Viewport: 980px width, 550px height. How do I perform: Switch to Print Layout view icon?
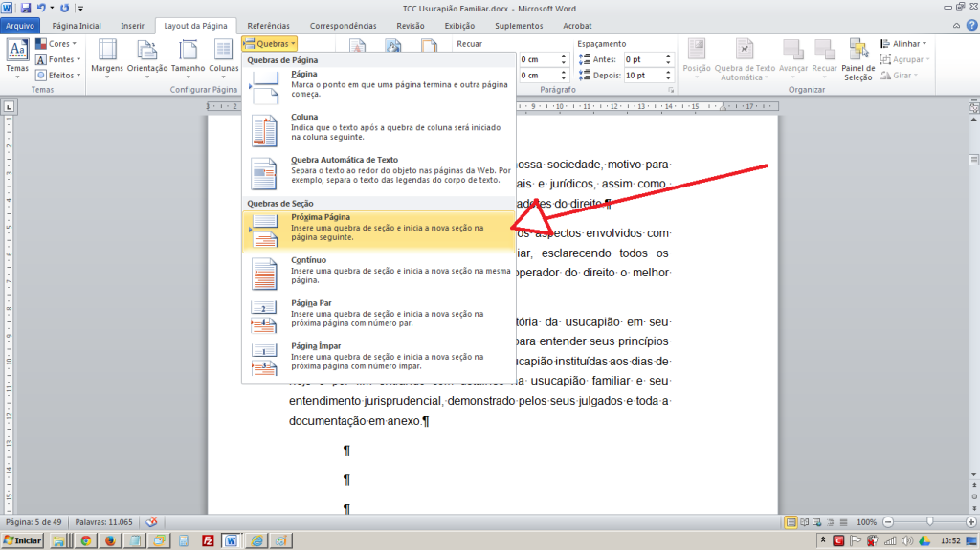coord(791,522)
